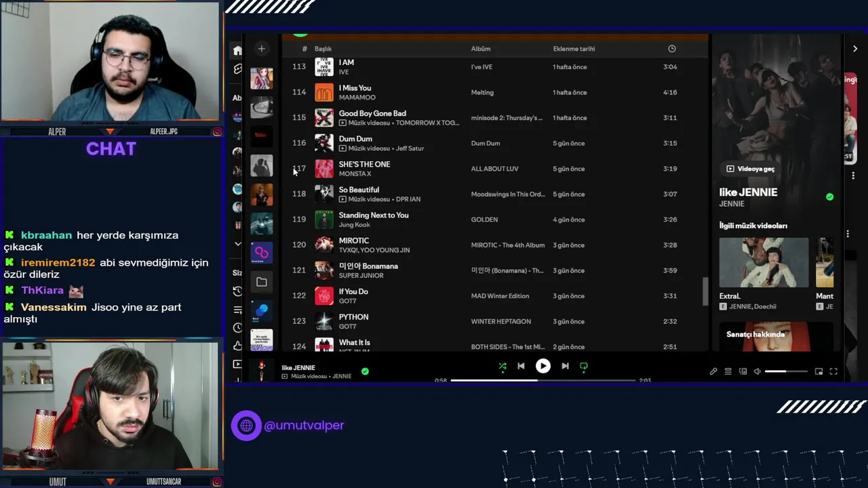Click Videoya geç button
Image resolution: width=868 pixels, height=488 pixels.
tap(750, 169)
